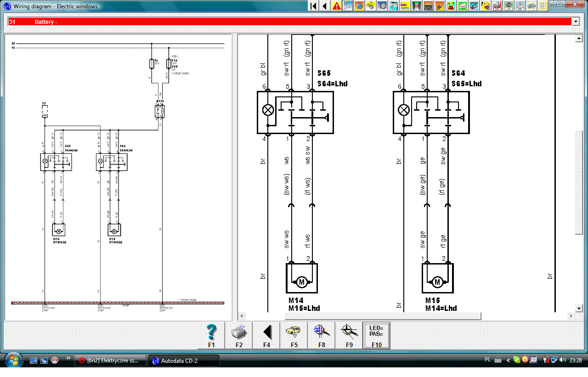588x377 pixels.
Task: Click the M14 motor symbol in the enlarged diagram
Action: (302, 278)
